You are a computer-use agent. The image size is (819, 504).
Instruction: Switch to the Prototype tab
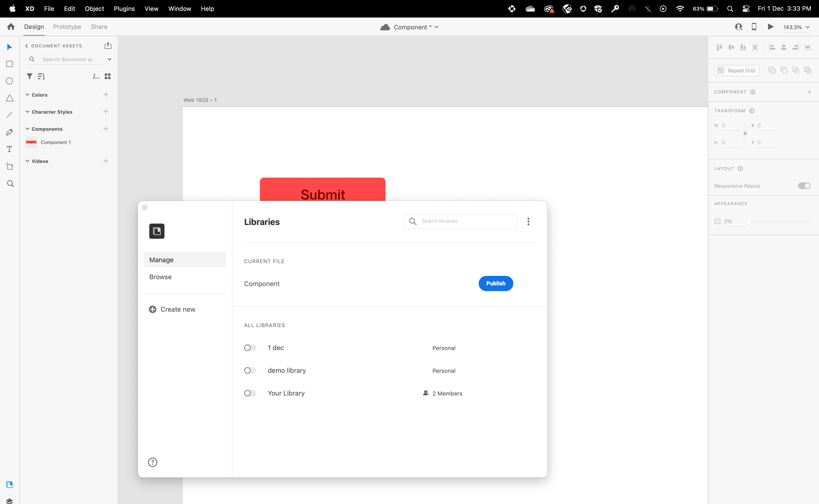point(67,27)
